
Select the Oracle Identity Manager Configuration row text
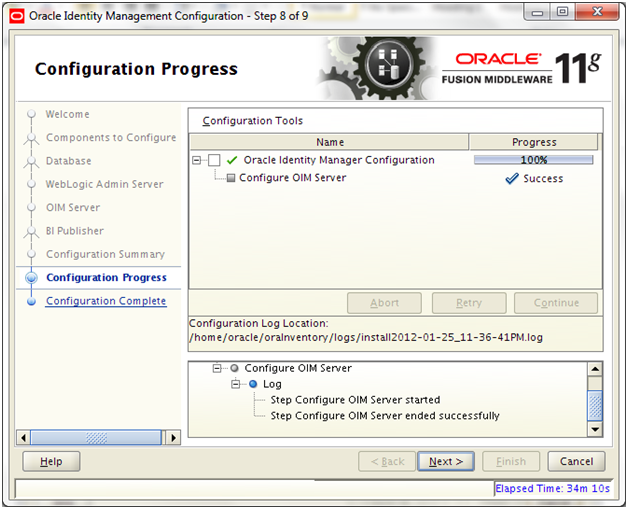coord(339,160)
